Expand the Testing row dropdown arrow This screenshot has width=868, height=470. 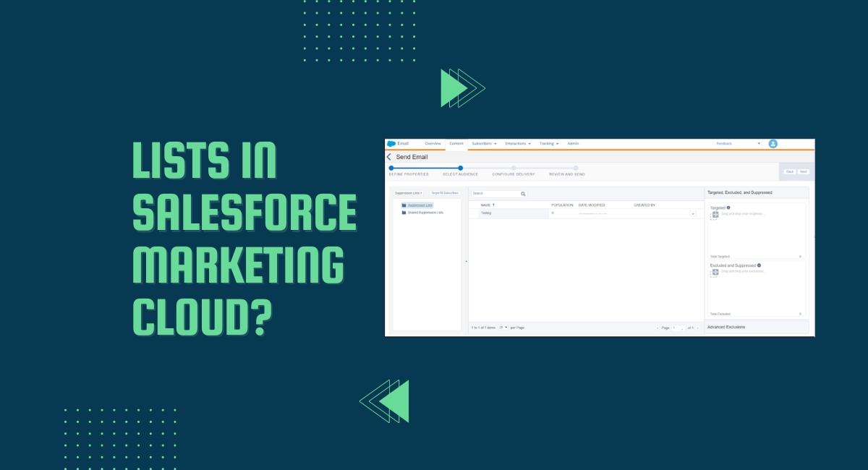coord(693,213)
